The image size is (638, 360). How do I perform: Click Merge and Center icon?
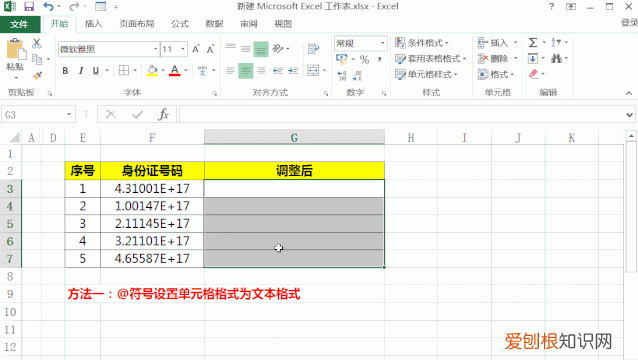pyautogui.click(x=313, y=70)
